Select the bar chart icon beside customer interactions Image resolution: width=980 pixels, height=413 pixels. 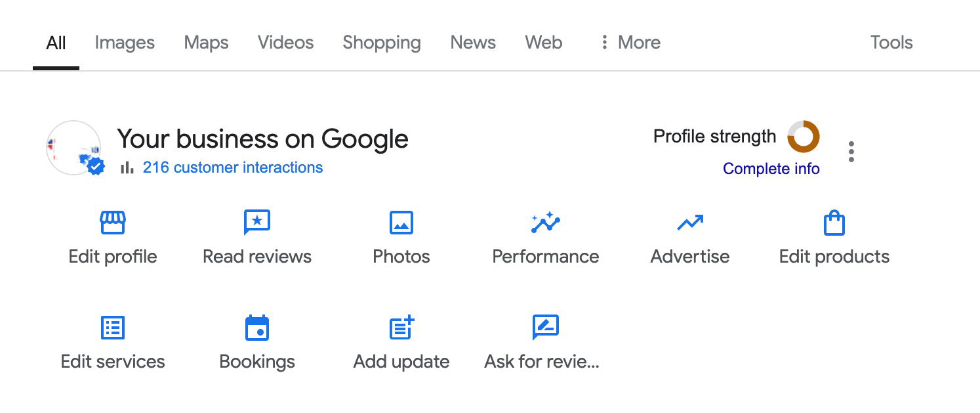127,168
